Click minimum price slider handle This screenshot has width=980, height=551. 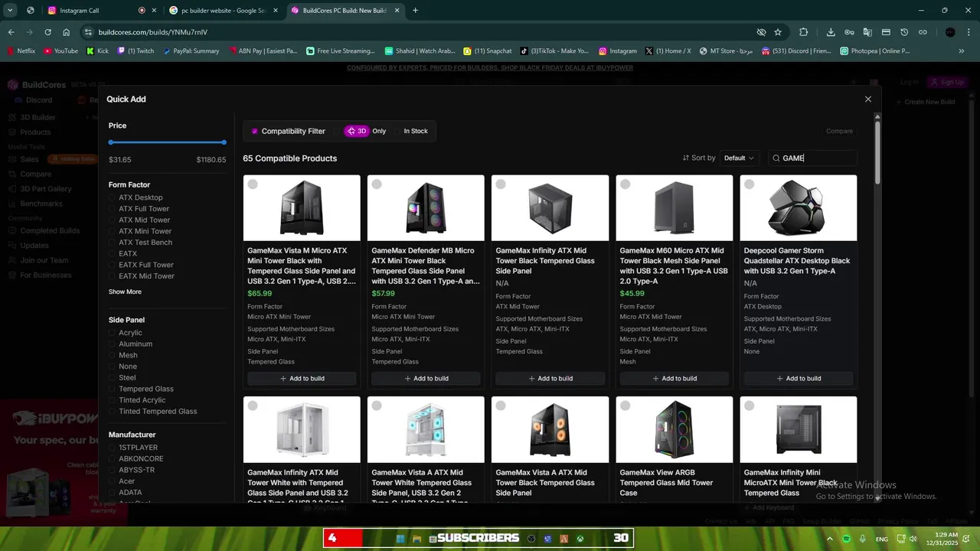tap(111, 142)
